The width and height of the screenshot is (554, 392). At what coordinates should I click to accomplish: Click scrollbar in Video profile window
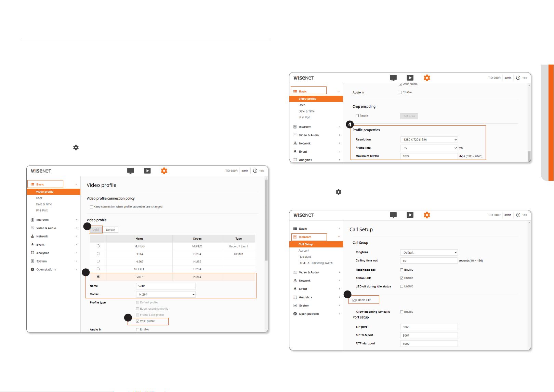[266, 220]
